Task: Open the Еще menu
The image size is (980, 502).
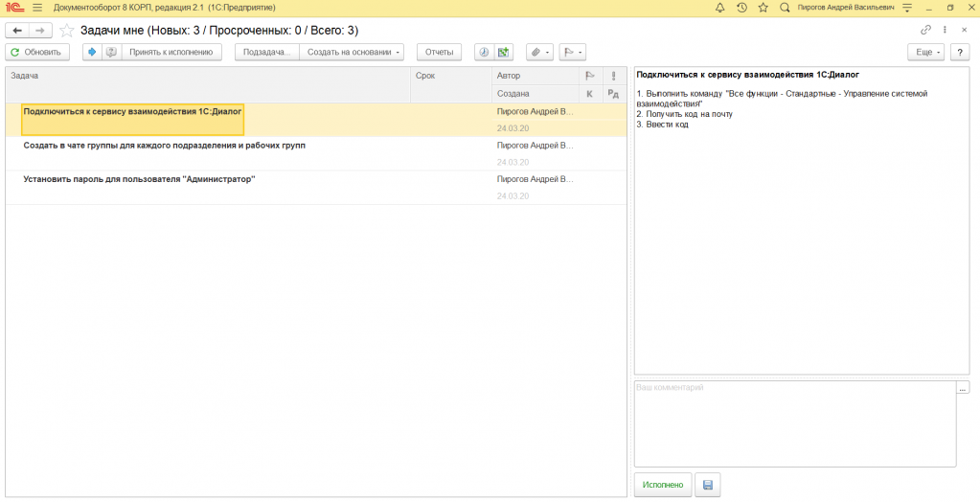Action: [926, 52]
